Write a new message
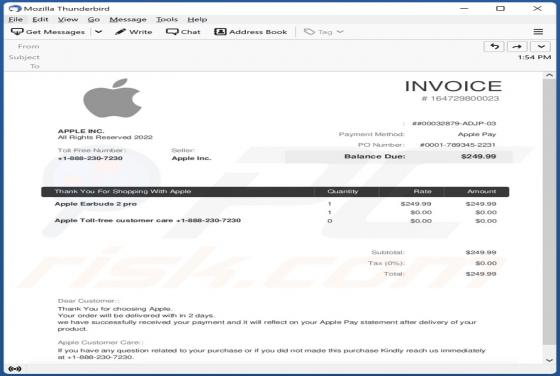This screenshot has width=560, height=376. coord(134,32)
